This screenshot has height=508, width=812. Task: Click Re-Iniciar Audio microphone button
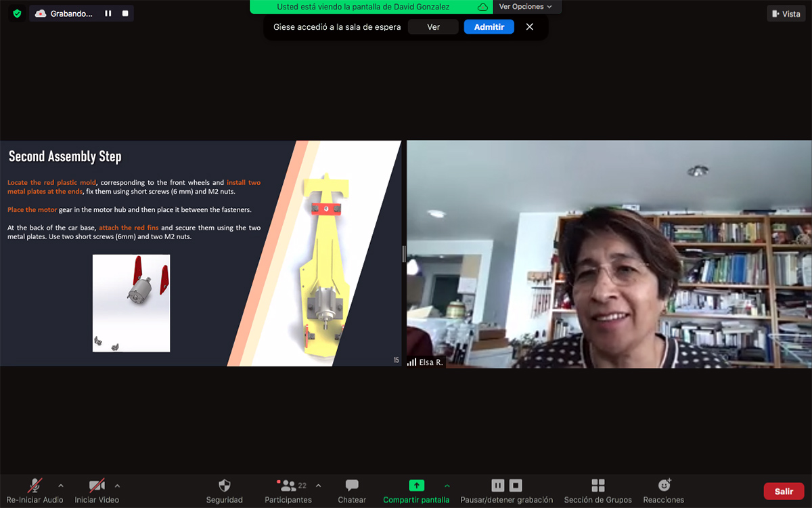coord(35,491)
